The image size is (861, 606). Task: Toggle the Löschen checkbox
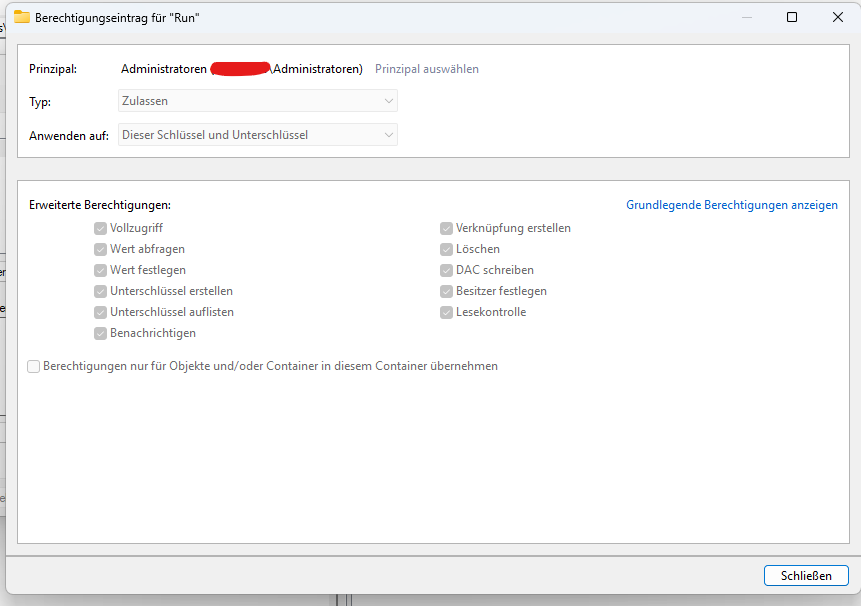(x=446, y=249)
